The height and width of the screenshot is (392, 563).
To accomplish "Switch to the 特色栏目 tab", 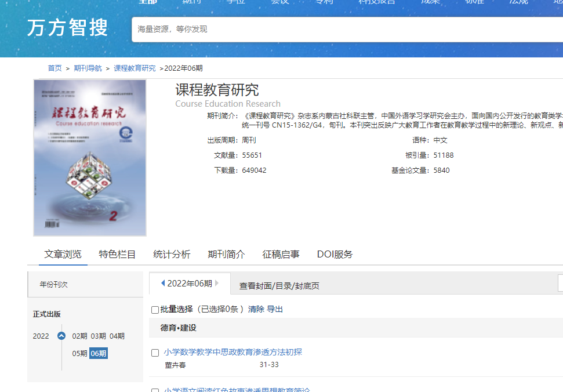I will click(117, 255).
